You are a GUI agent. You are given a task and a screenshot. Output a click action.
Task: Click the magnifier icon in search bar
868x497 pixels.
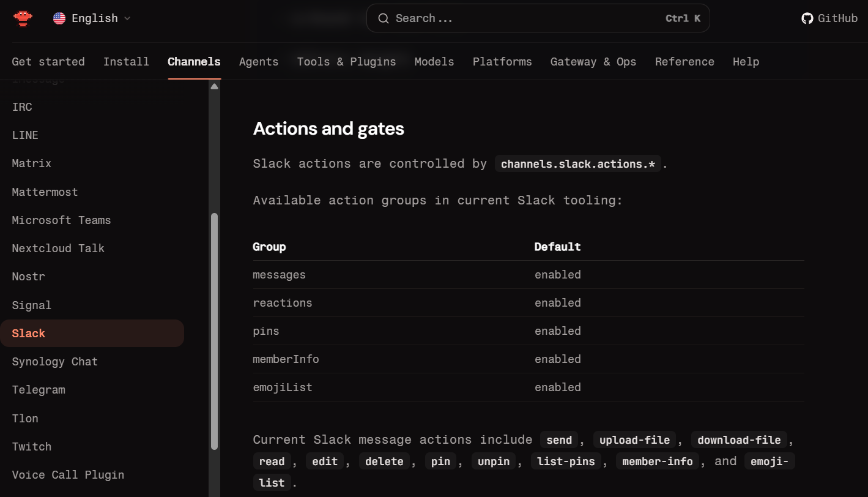click(x=384, y=18)
